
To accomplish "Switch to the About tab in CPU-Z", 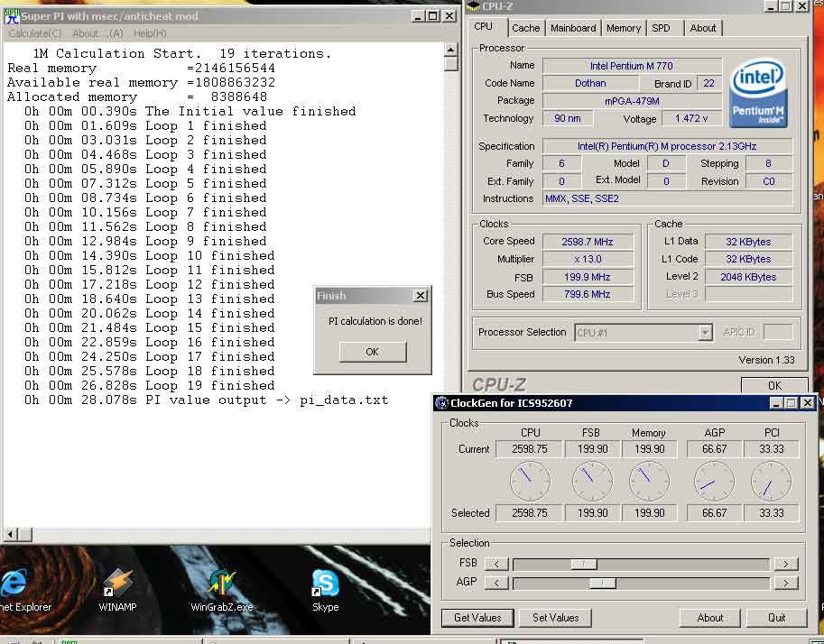I will click(702, 28).
